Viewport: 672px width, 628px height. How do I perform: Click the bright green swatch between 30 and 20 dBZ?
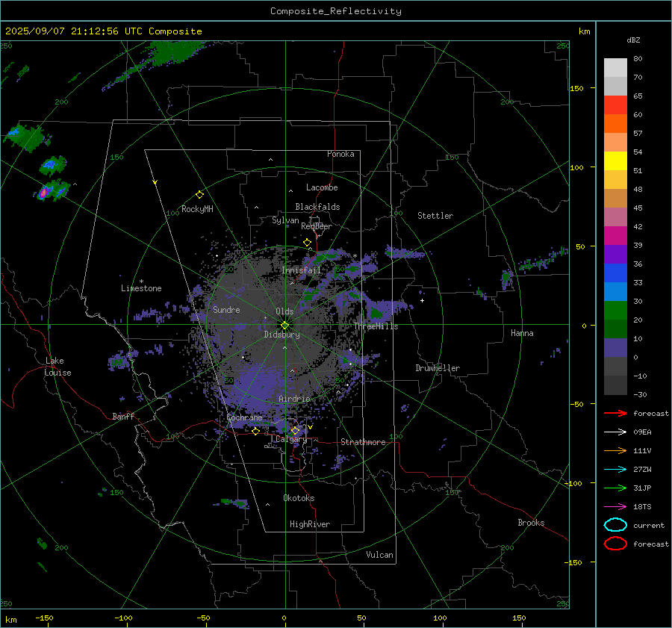[615, 311]
